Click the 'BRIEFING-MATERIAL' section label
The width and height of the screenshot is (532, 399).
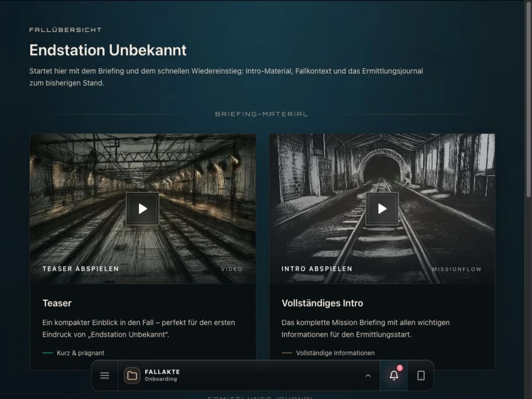[262, 114]
